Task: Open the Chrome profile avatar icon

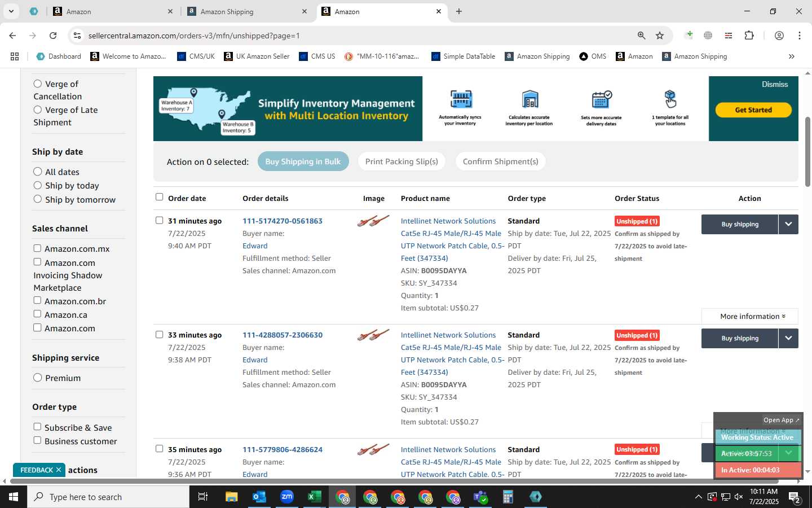Action: pyautogui.click(x=779, y=36)
